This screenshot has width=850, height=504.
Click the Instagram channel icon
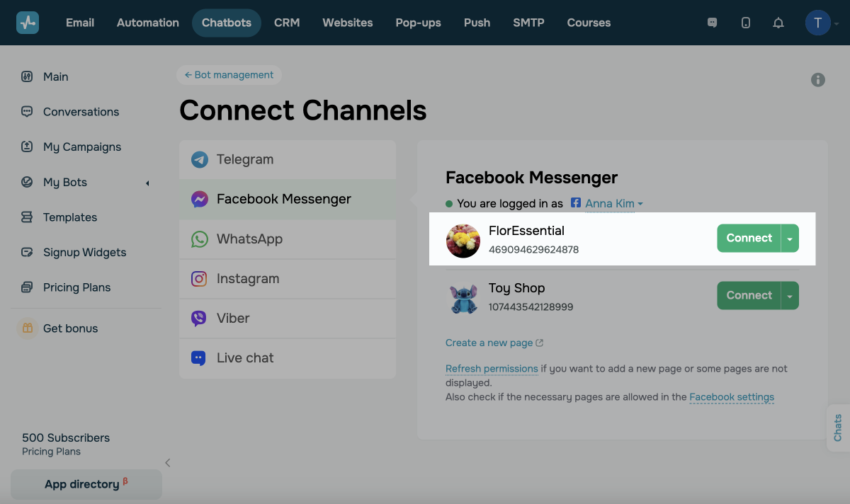[x=200, y=278]
